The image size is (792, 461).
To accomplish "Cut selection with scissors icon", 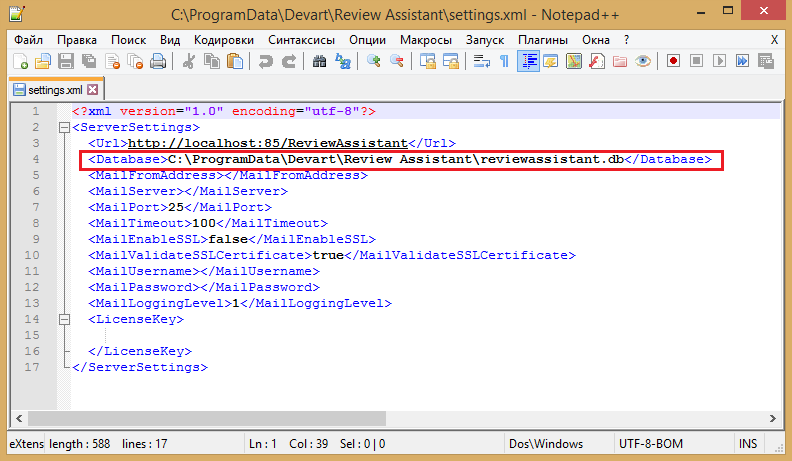I will [x=188, y=62].
